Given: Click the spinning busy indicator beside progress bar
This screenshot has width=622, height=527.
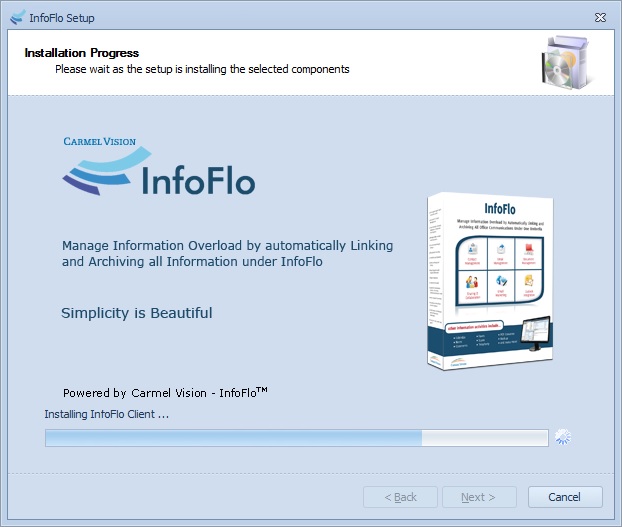Looking at the screenshot, I should coord(563,437).
